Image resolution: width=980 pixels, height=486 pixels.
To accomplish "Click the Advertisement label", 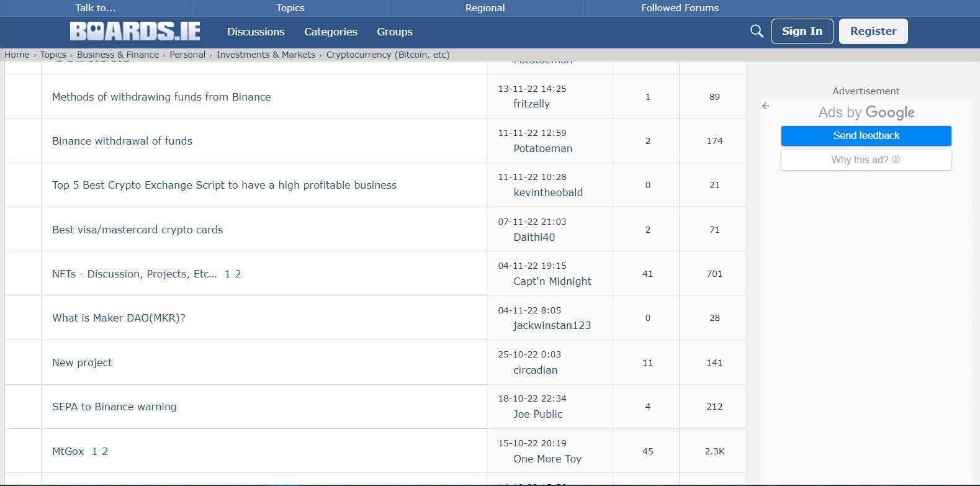I will tap(866, 91).
